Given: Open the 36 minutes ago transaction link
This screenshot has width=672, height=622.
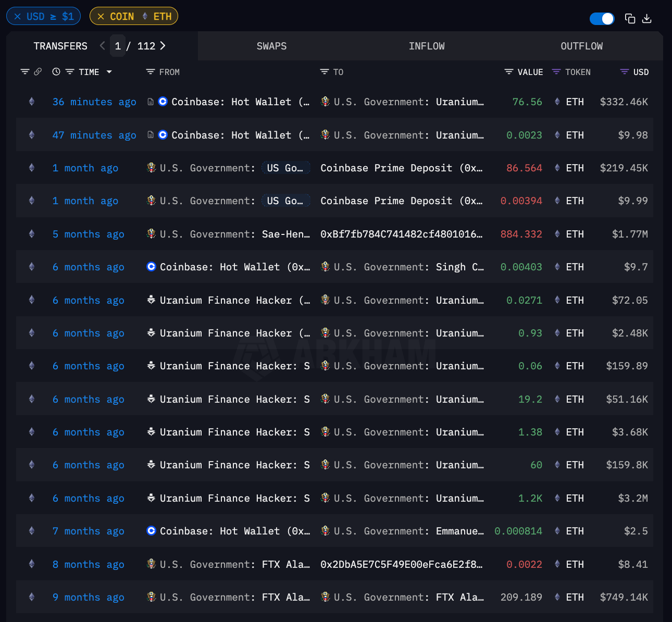Looking at the screenshot, I should [x=94, y=102].
